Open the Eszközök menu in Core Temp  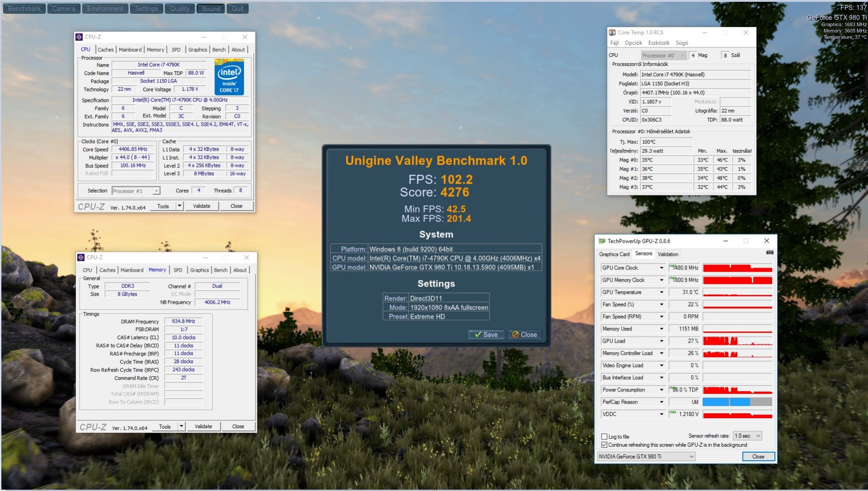659,43
